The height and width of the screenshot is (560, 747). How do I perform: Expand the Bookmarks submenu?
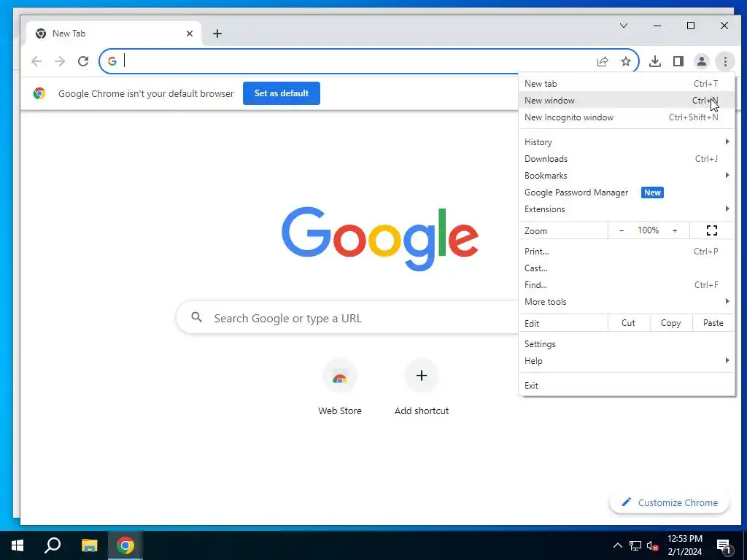(627, 175)
